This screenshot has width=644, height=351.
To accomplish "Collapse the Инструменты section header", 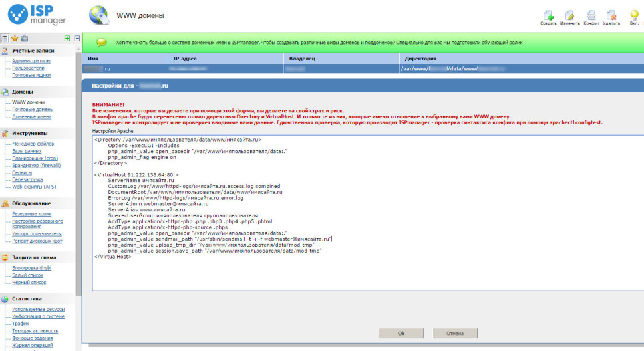I will (29, 134).
